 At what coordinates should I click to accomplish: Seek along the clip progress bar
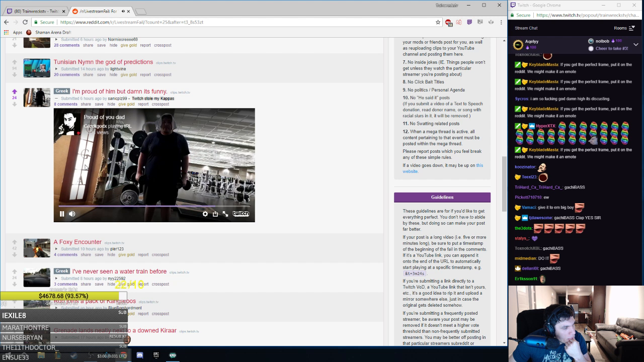point(154,206)
